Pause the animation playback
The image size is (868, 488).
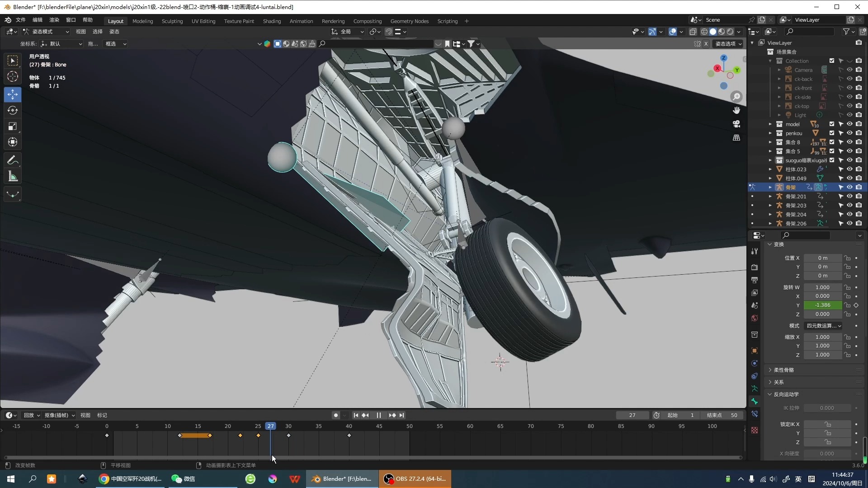(379, 415)
